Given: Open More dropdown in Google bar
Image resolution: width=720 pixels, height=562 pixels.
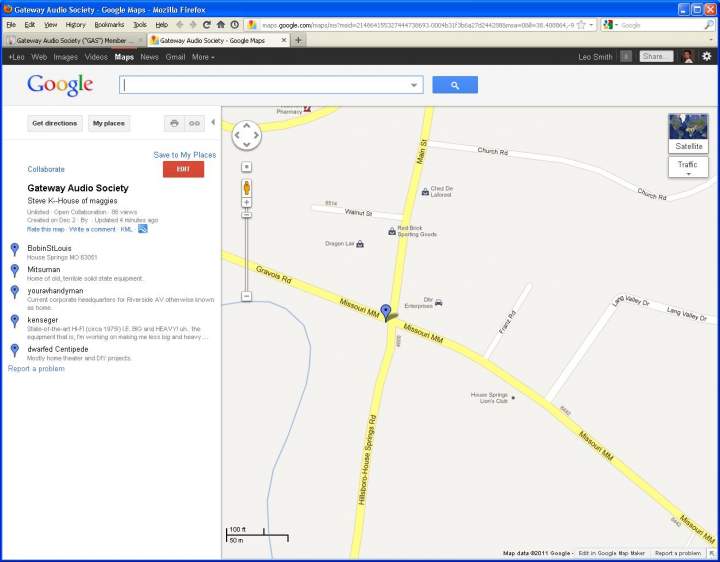Looking at the screenshot, I should point(203,57).
